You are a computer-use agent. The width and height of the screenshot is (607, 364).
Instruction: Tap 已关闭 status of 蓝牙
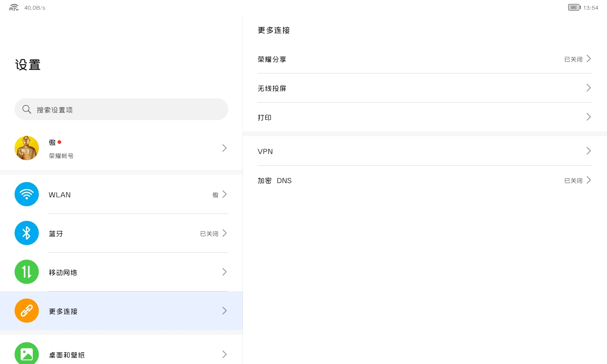(x=209, y=234)
